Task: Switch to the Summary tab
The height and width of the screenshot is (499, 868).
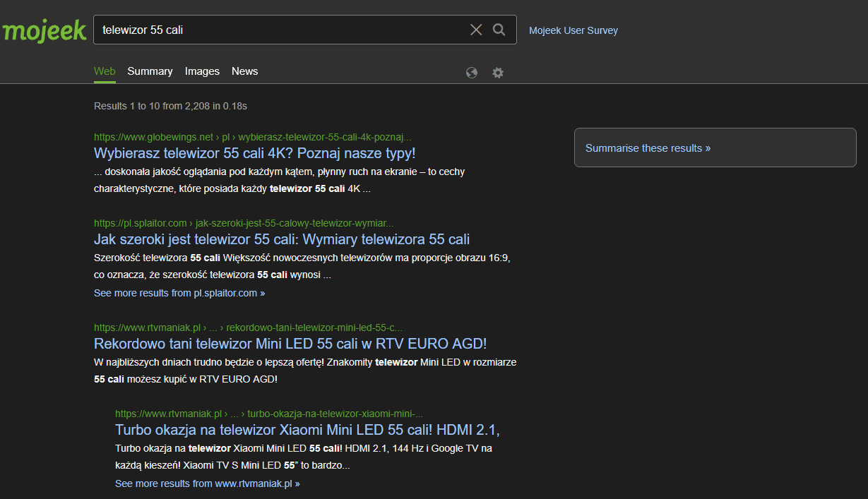Action: click(150, 71)
